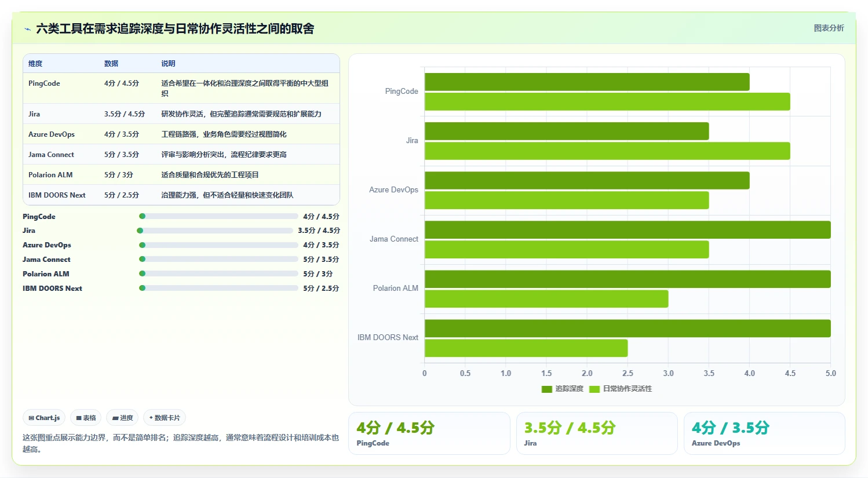Click Polarion ALM dark green chart bar
868x478 pixels.
(628, 279)
